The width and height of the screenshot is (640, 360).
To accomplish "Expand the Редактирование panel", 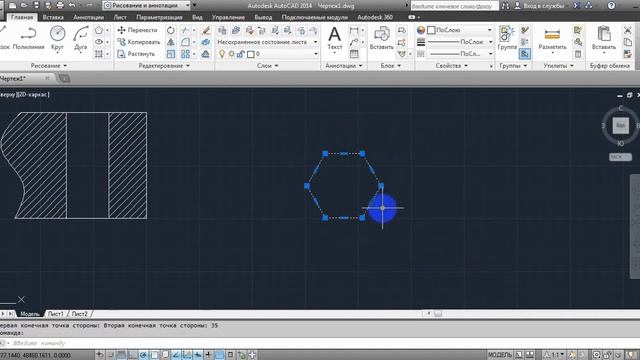I will [164, 66].
